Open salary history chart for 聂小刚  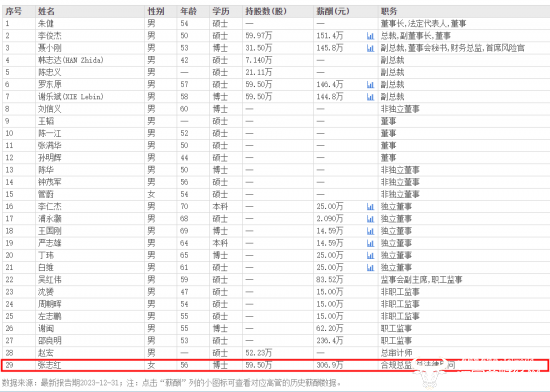(370, 48)
